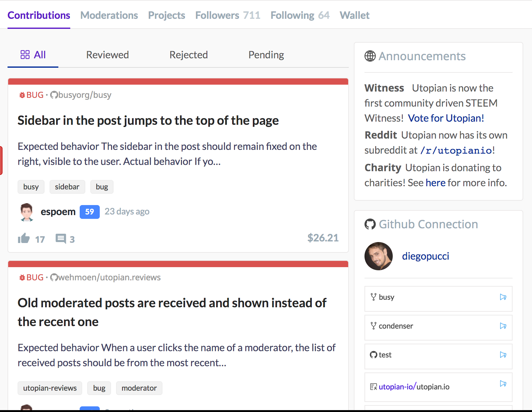Viewport: 532px width, 412px height.
Task: Follow the Vote for Utopian! link
Action: 446,118
